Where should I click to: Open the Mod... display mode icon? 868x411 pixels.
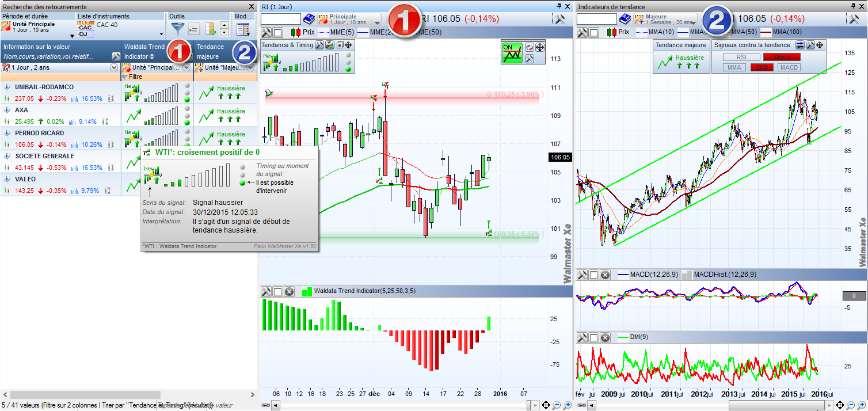point(243,29)
